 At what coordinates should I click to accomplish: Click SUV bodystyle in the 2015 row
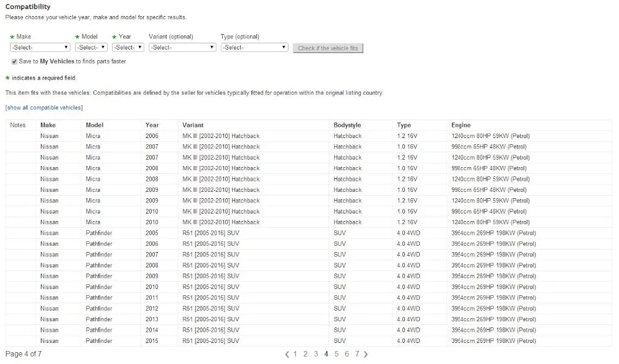click(339, 340)
